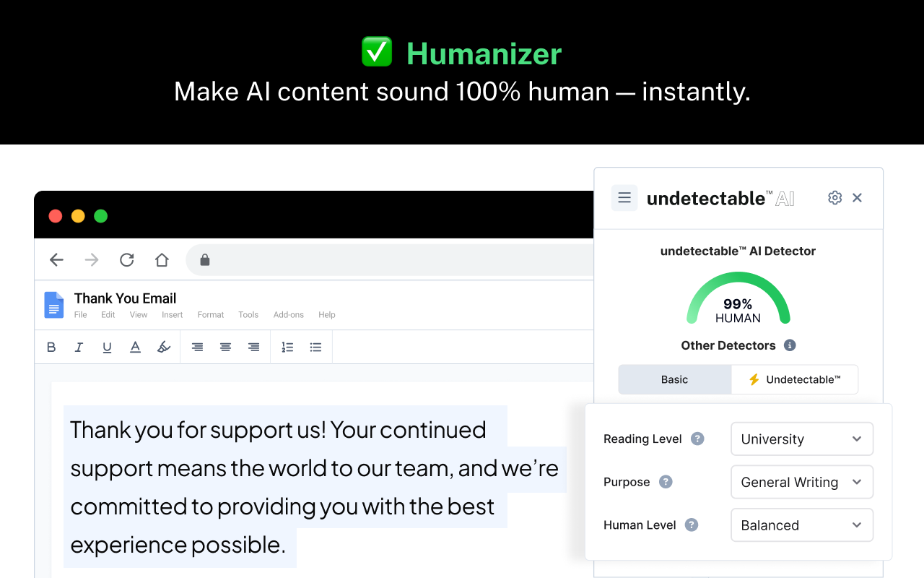924x578 pixels.
Task: Apply a bulleted list
Action: tap(315, 347)
